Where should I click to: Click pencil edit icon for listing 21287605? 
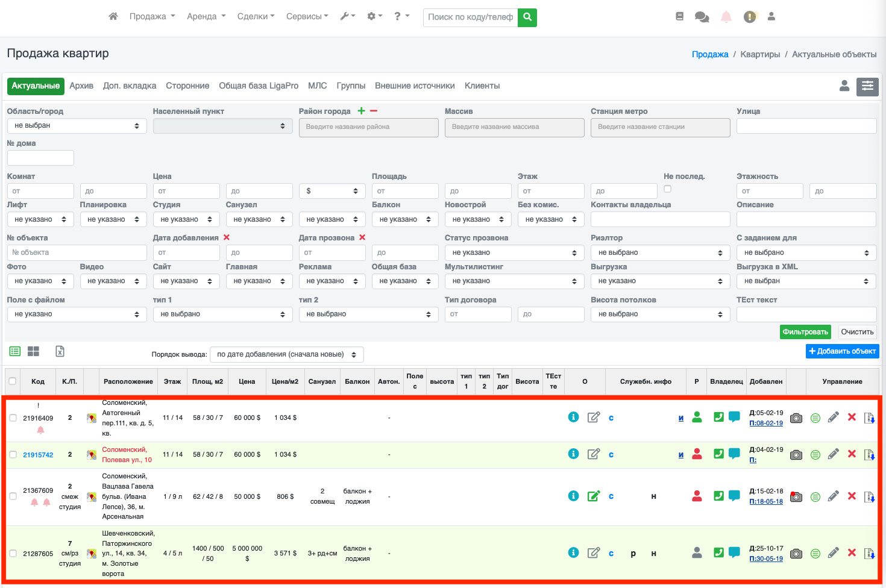tap(833, 552)
